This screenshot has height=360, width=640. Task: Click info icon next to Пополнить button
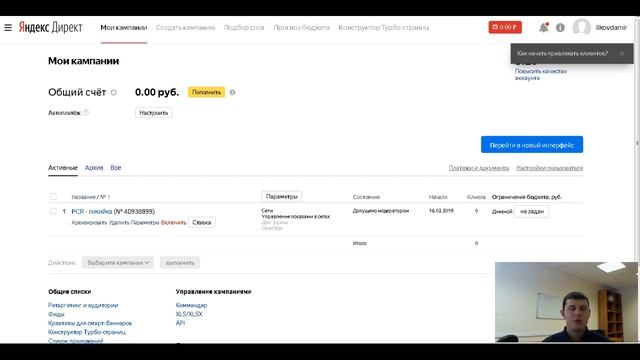tap(232, 92)
